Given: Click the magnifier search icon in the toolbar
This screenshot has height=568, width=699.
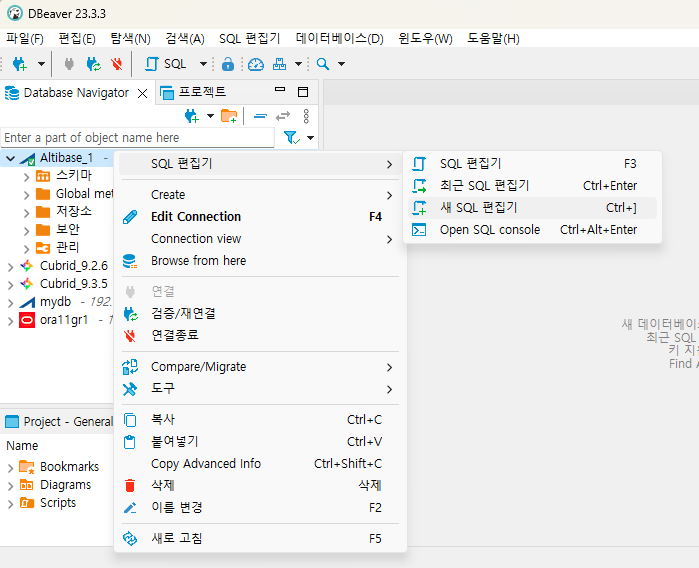Looking at the screenshot, I should click(x=323, y=64).
